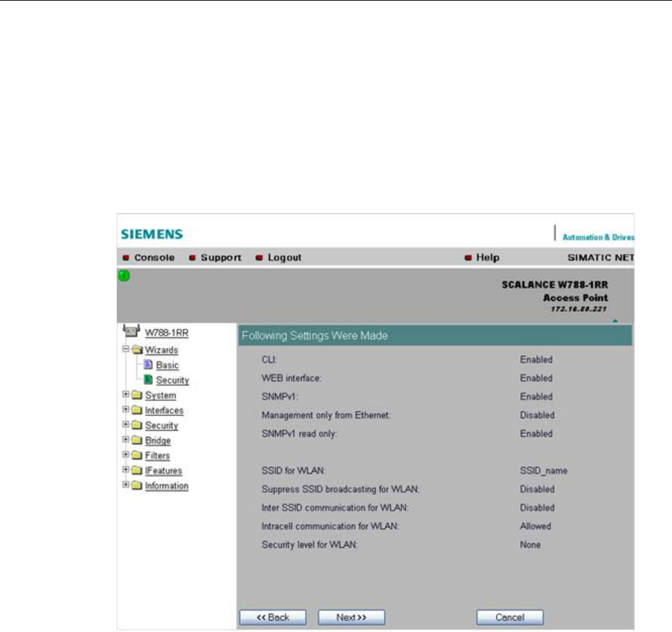The image size is (672, 632).
Task: Click the Filters folder icon
Action: pyautogui.click(x=137, y=455)
